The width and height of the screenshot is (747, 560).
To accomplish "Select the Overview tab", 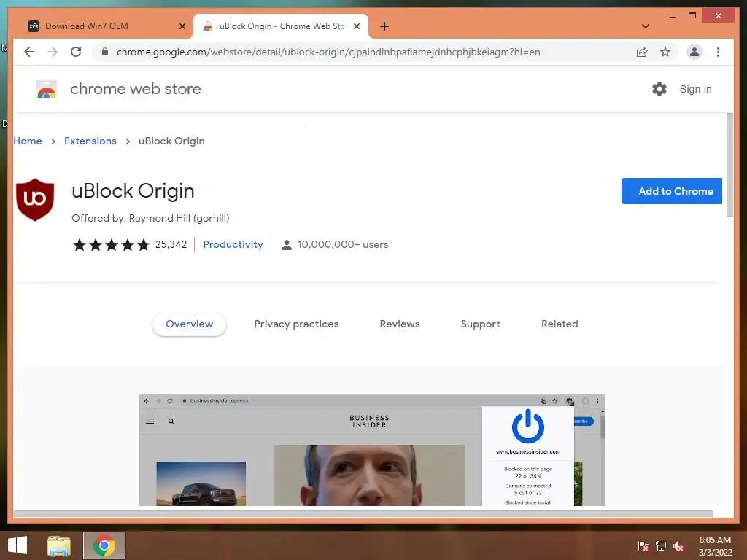I will click(189, 324).
